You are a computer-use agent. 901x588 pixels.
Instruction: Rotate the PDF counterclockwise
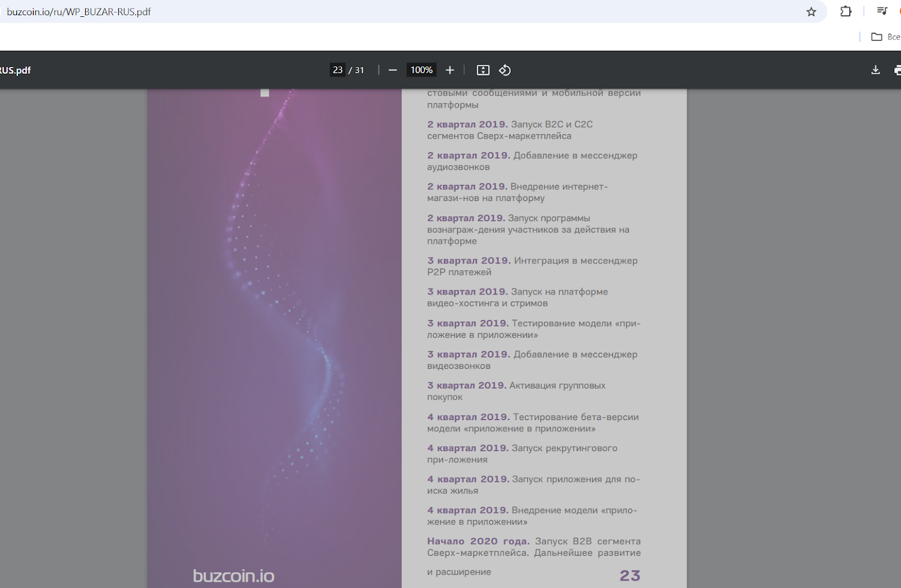coord(505,70)
